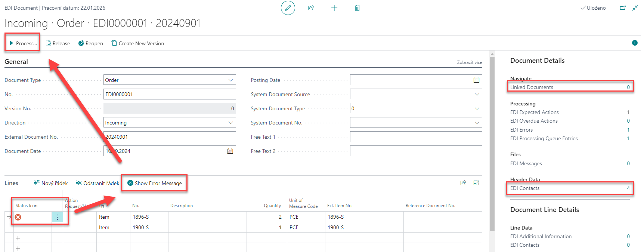
Task: Click the collapse page arrows icon
Action: [x=635, y=8]
